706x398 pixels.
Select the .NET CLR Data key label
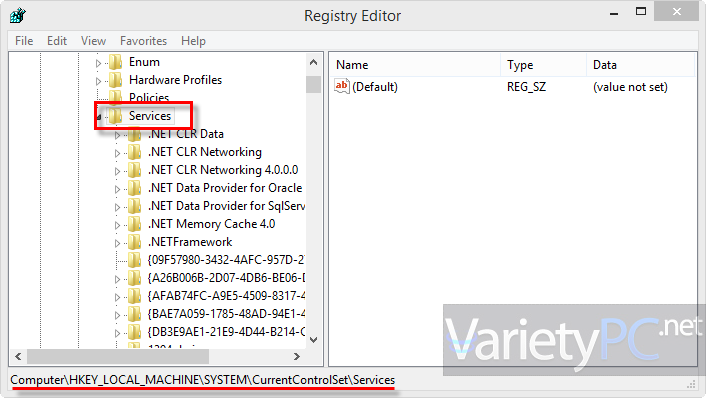click(186, 134)
